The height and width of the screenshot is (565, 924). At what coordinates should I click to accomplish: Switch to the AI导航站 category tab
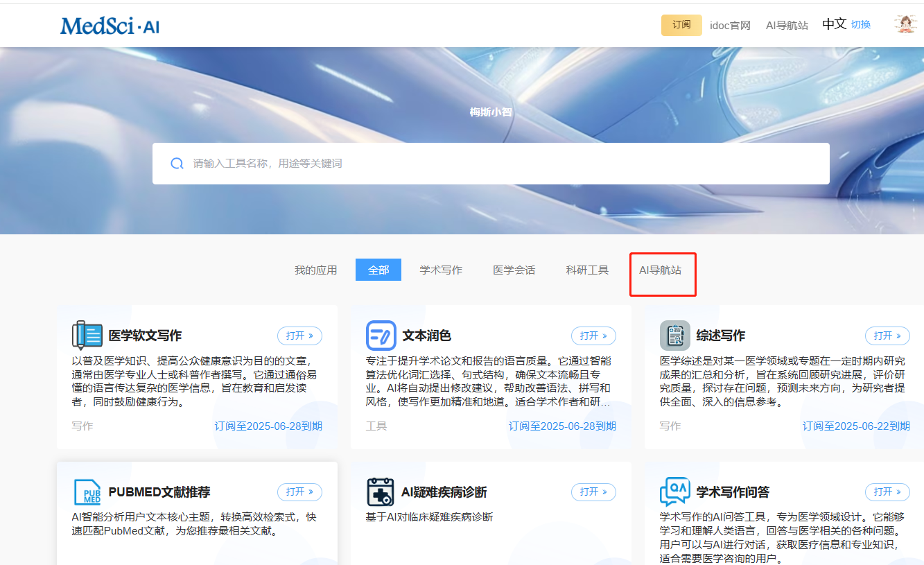(x=660, y=270)
